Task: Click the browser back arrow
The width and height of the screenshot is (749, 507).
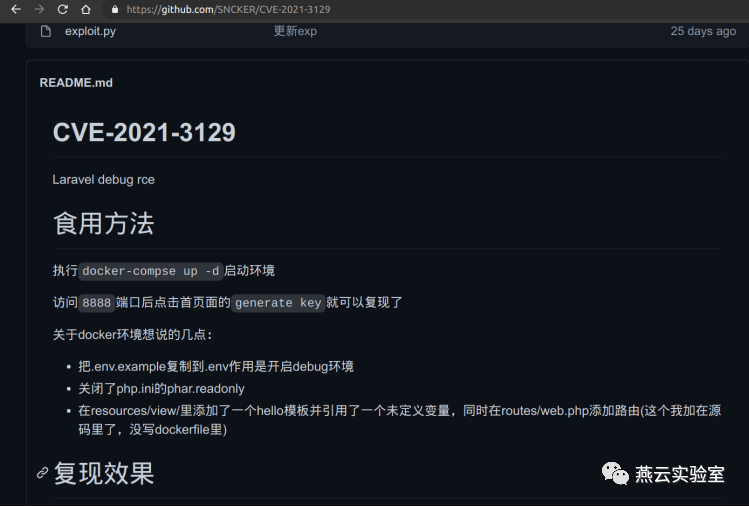Action: point(16,10)
